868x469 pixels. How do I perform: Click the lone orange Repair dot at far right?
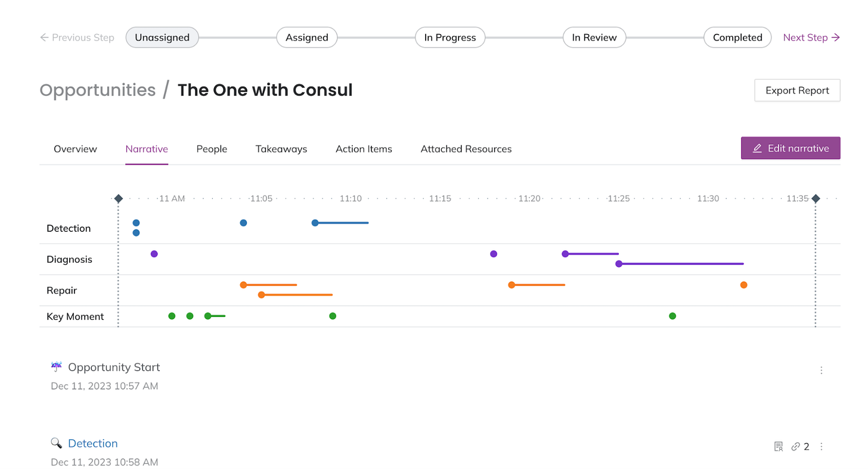[x=743, y=285]
